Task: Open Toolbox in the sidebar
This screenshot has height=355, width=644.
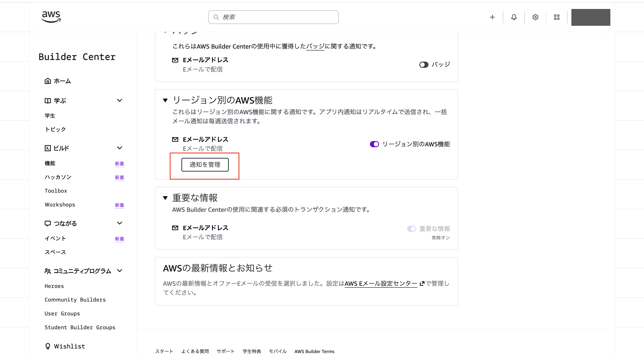Action: (56, 191)
